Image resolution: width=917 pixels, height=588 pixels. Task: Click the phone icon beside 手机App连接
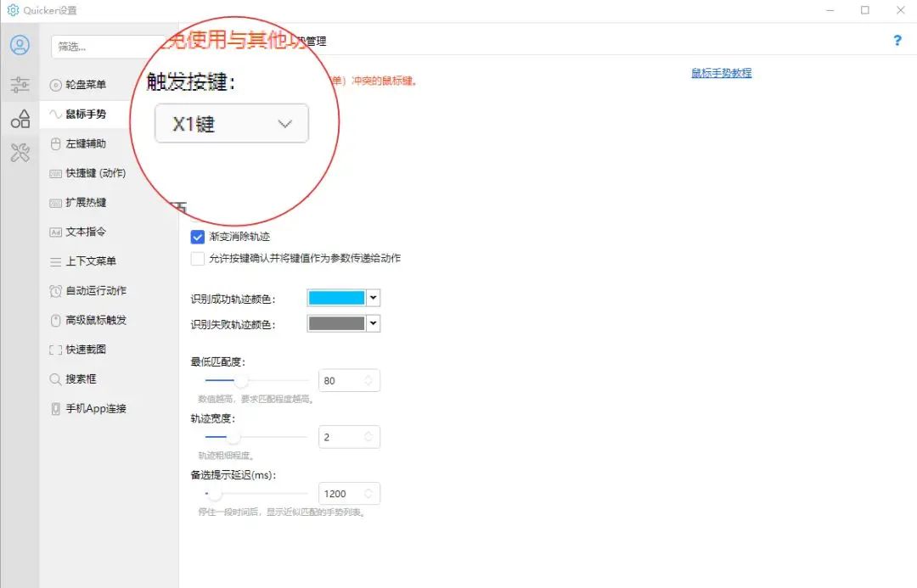55,409
